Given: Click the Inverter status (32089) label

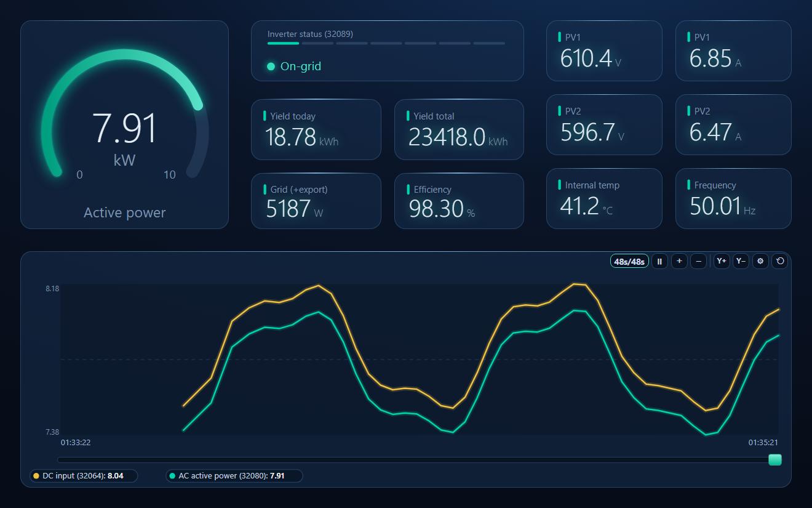Looking at the screenshot, I should tap(310, 34).
